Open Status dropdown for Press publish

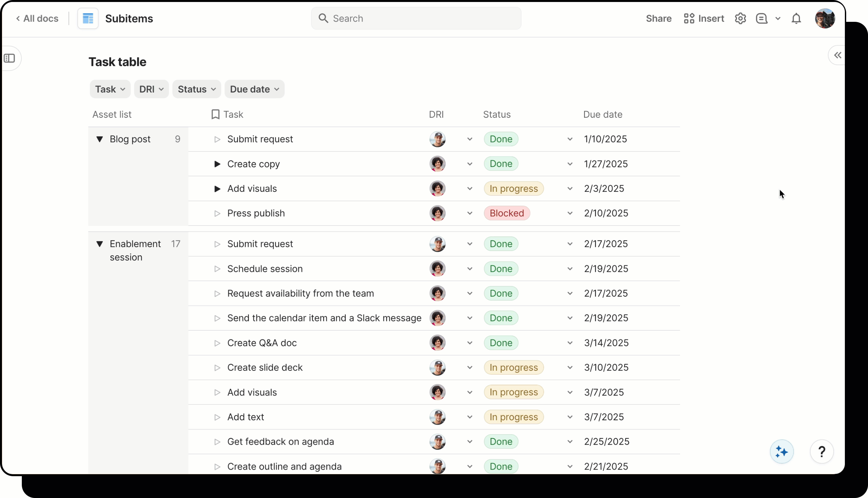(x=570, y=213)
